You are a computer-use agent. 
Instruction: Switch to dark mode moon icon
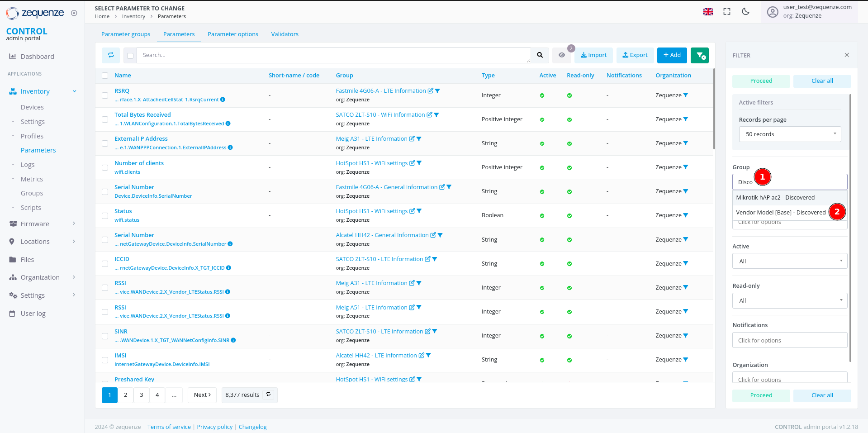(746, 12)
